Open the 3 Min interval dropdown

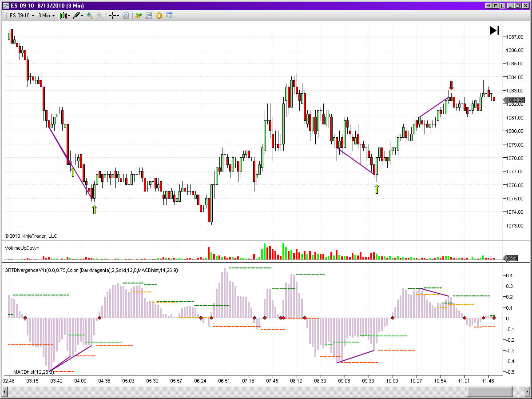coord(46,16)
